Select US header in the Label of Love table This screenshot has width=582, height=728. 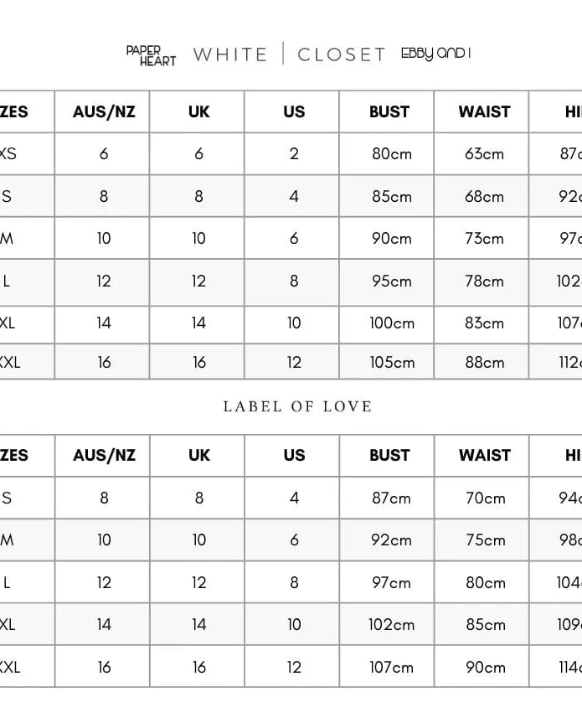tap(294, 455)
